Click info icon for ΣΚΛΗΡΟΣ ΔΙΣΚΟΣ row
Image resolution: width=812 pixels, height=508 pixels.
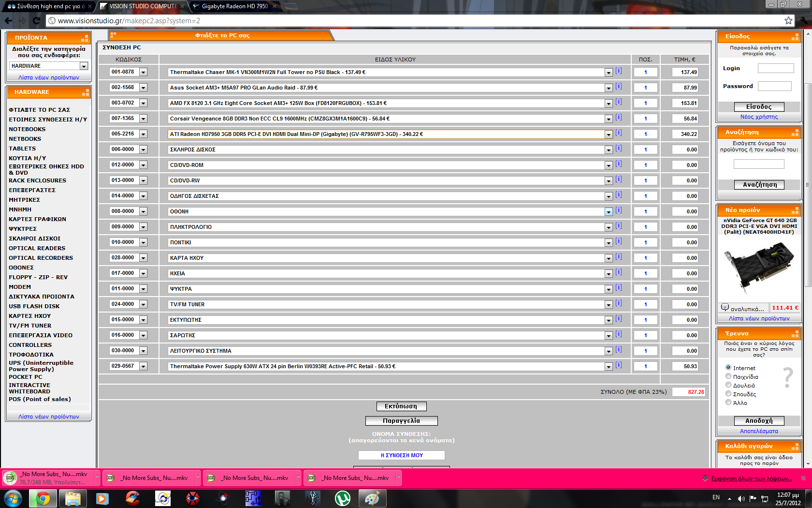coord(619,149)
